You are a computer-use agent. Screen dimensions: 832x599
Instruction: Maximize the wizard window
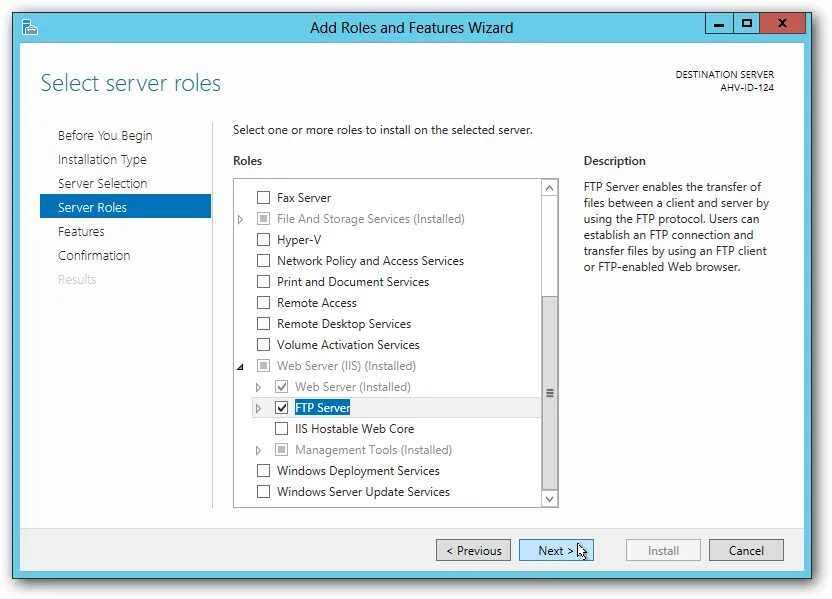[747, 23]
